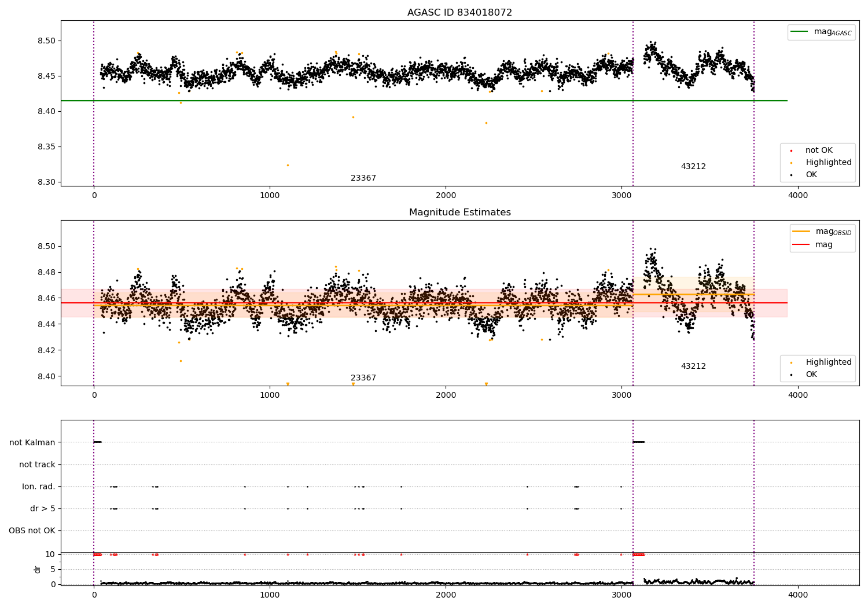
Task: Click the 'not Kalman' row label
Action: (x=32, y=442)
